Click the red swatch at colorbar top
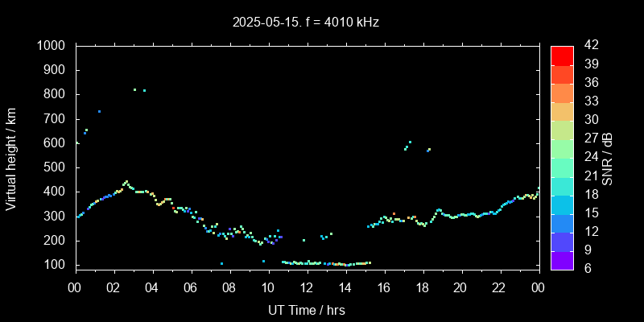 click(x=562, y=55)
